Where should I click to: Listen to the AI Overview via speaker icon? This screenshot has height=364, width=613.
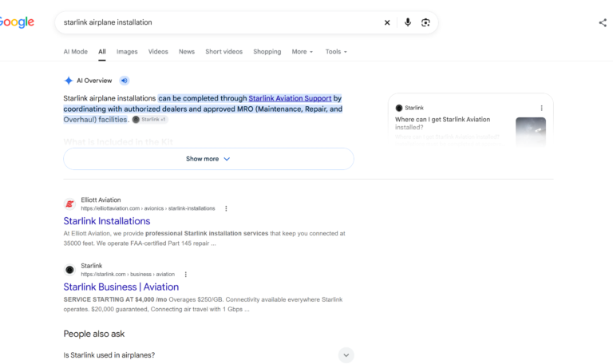(x=124, y=81)
